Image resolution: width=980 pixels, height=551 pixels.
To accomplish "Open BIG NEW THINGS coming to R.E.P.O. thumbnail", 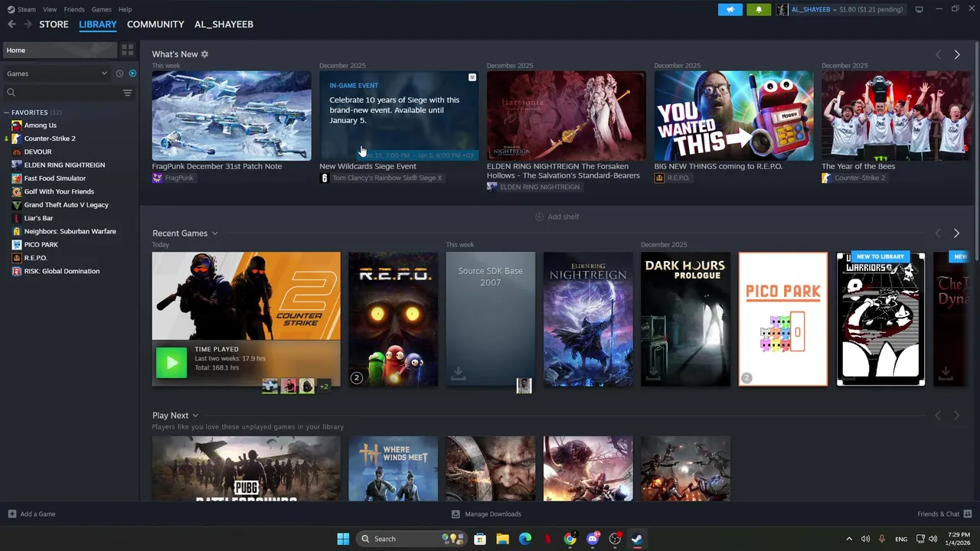I will click(733, 116).
